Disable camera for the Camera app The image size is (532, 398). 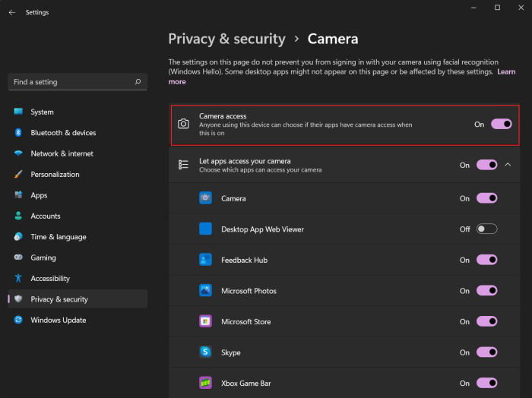[x=487, y=198]
